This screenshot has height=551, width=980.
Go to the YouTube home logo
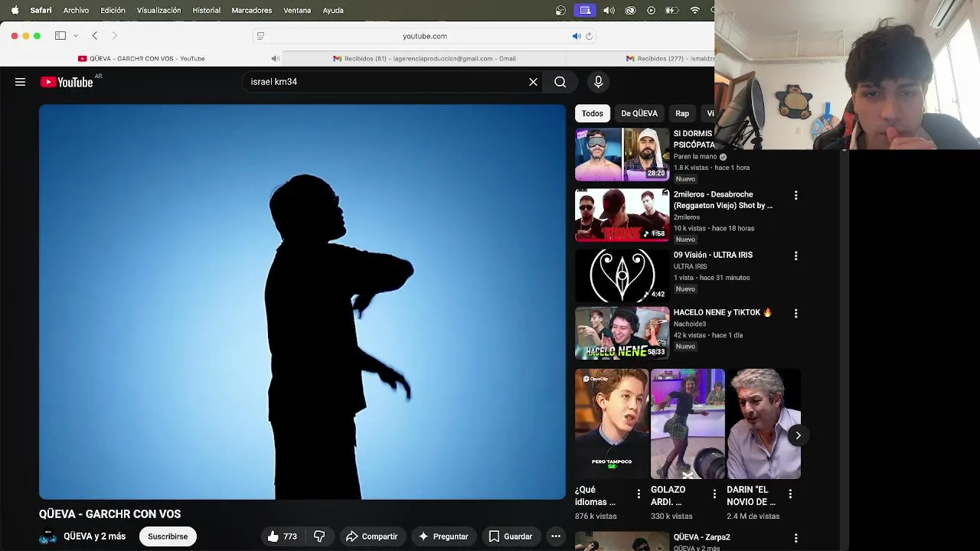point(67,82)
